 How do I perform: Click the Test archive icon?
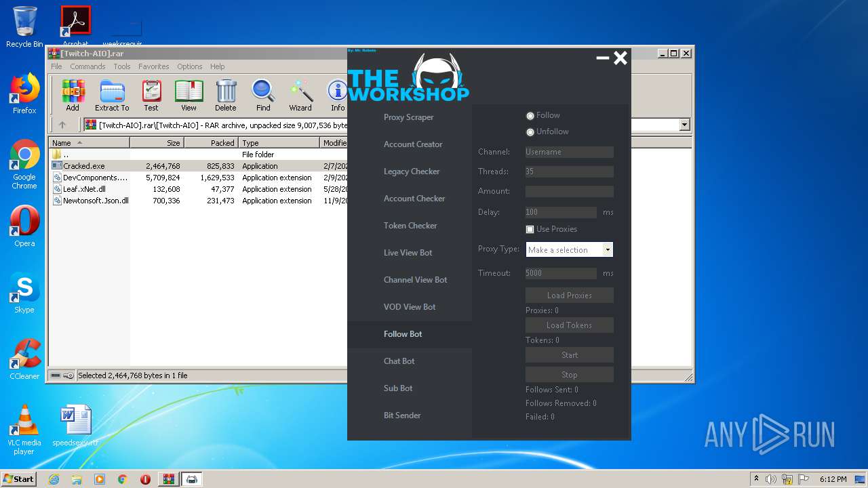click(x=151, y=96)
